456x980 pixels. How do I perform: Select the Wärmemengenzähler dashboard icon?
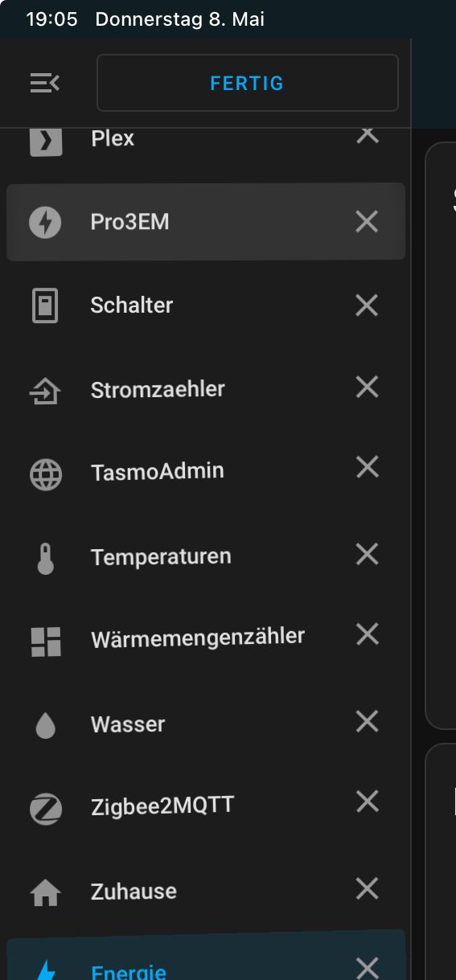tap(46, 641)
